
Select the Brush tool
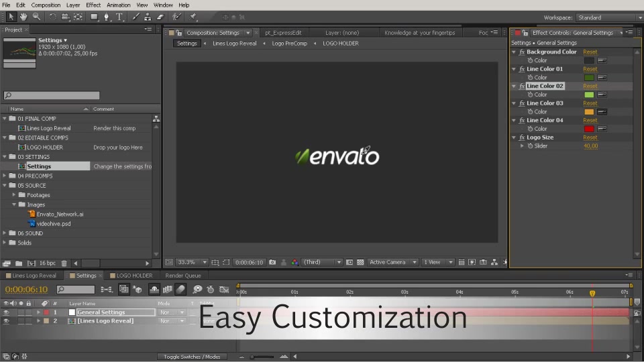pyautogui.click(x=135, y=17)
